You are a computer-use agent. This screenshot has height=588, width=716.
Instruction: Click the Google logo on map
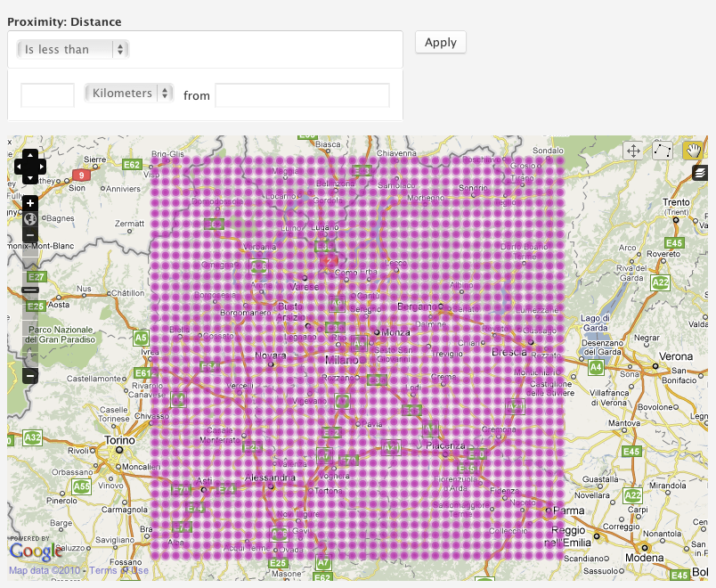(36, 550)
